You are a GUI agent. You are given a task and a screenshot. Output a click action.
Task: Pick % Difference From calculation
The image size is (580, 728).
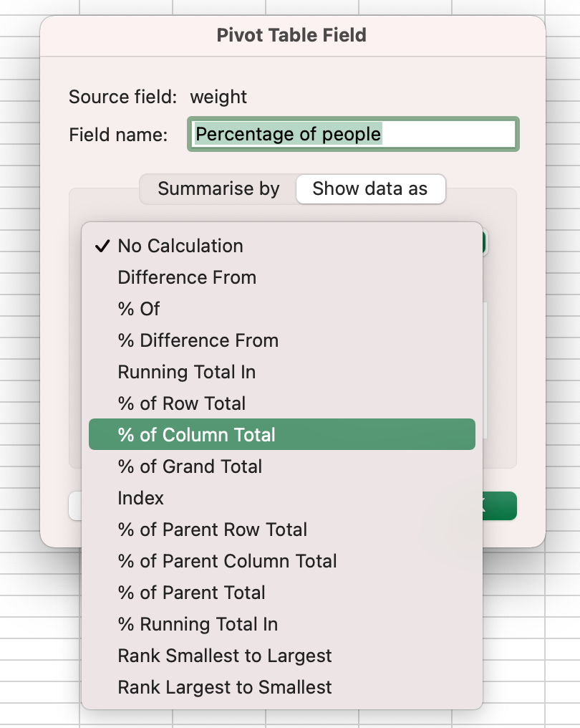(x=198, y=340)
